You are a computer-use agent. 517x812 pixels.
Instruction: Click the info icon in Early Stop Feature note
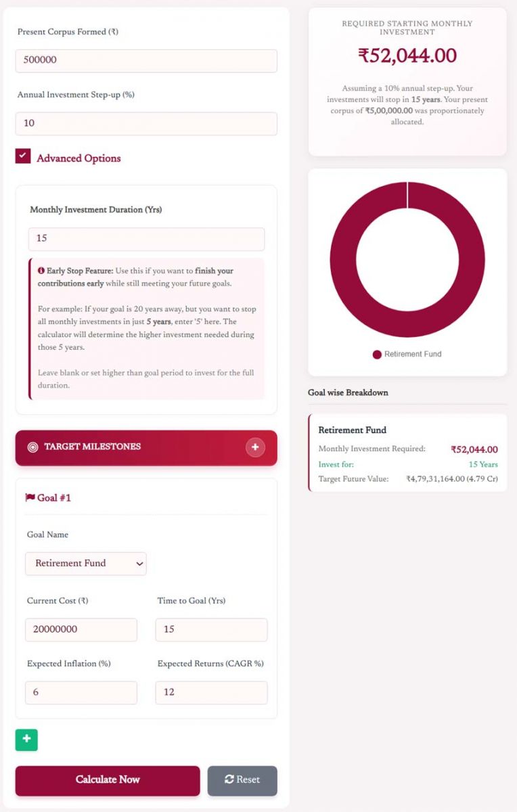click(x=41, y=269)
